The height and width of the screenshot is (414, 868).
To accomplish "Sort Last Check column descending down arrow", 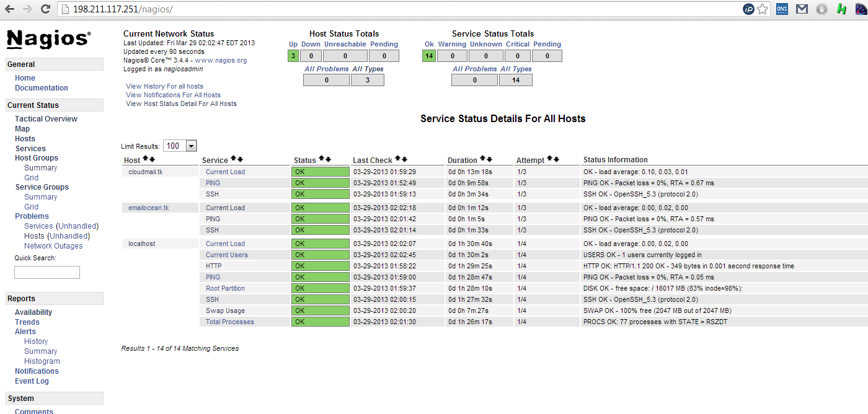I will (404, 159).
